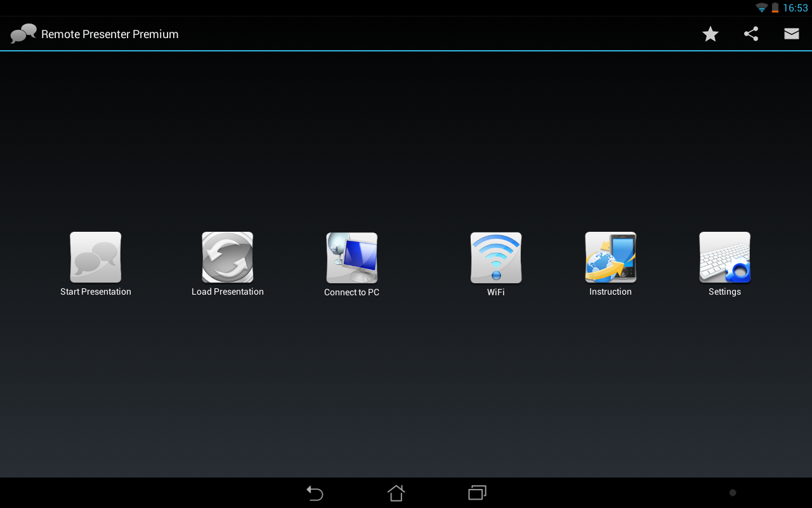Open the Settings keyboard icon
Viewport: 812px width, 508px height.
pos(724,257)
